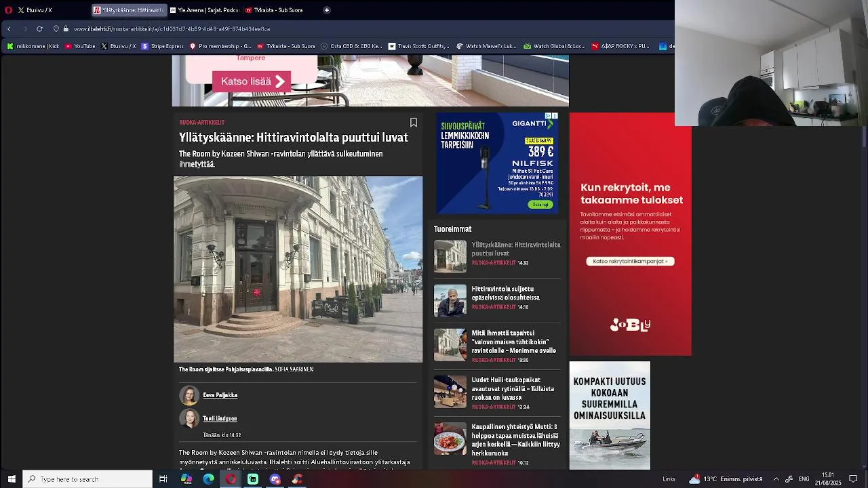Viewport: 868px width, 488px height.
Task: Open 'Mitä ihmettä tapahtui' article link
Action: tap(514, 342)
